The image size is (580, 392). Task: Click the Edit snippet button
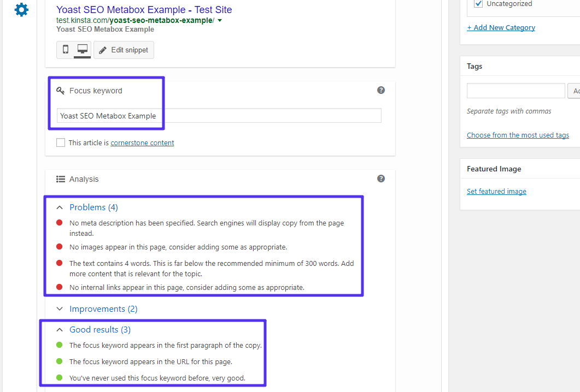pyautogui.click(x=124, y=50)
